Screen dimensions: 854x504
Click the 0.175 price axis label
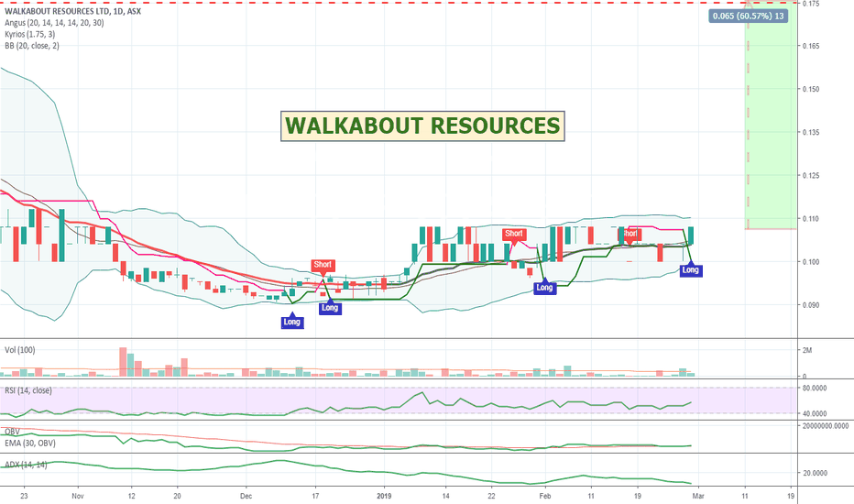(811, 4)
